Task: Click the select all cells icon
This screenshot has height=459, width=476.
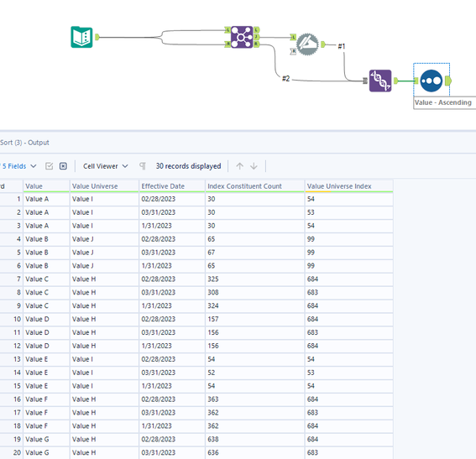Action: 50,166
